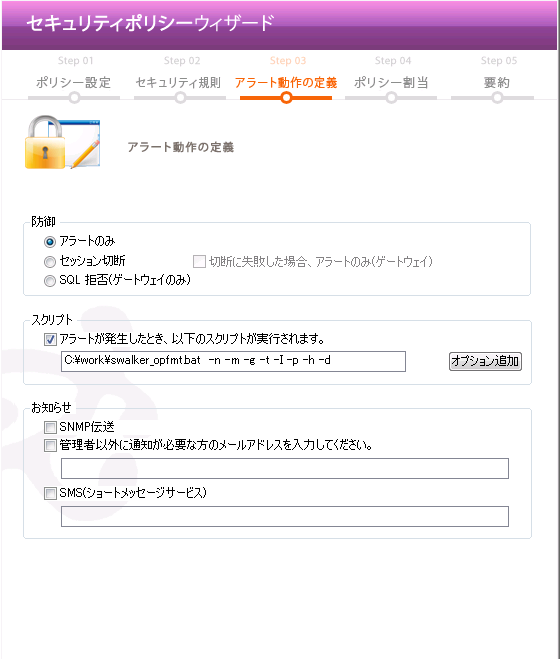The width and height of the screenshot is (560, 659).
Task: Click the Step 02 progress circle marker
Action: [180, 98]
